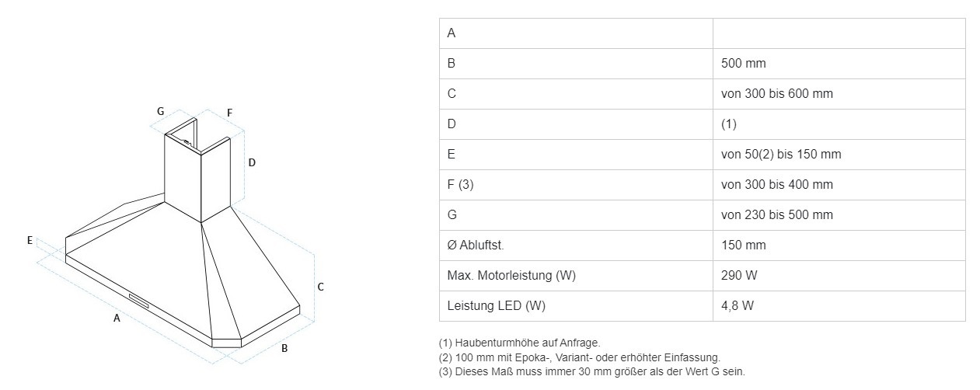Select the empty value cell in row A
980x390 pixels.
coord(839,33)
